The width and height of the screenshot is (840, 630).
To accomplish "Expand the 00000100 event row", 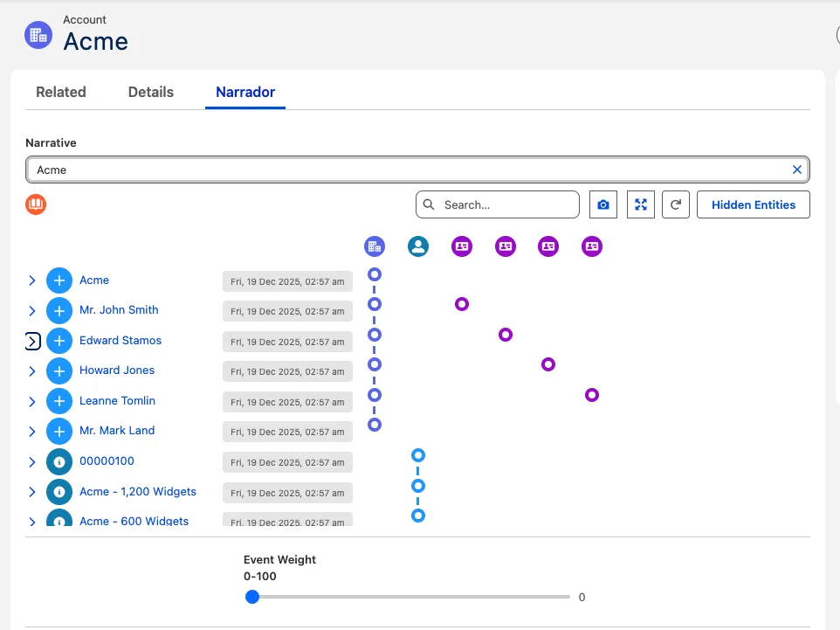I will click(32, 461).
